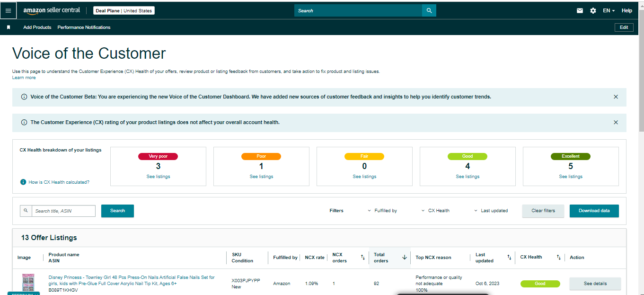Open the Help link in header
The image size is (644, 295).
626,10
